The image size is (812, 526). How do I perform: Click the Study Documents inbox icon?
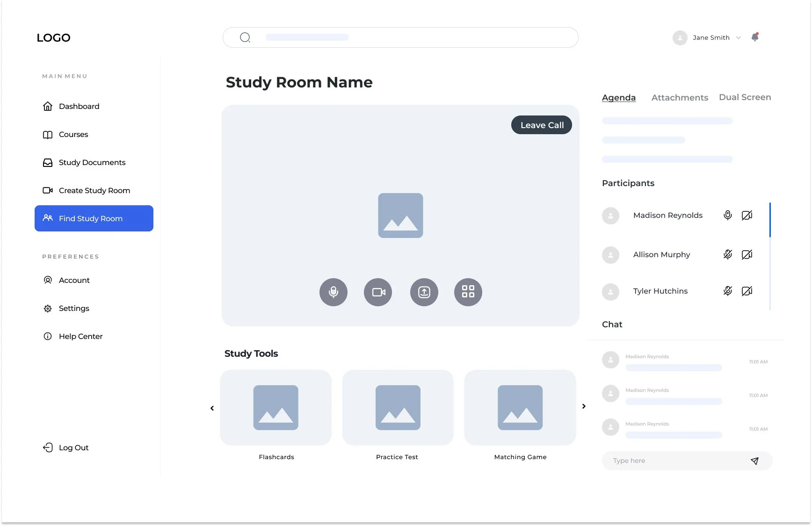(48, 163)
